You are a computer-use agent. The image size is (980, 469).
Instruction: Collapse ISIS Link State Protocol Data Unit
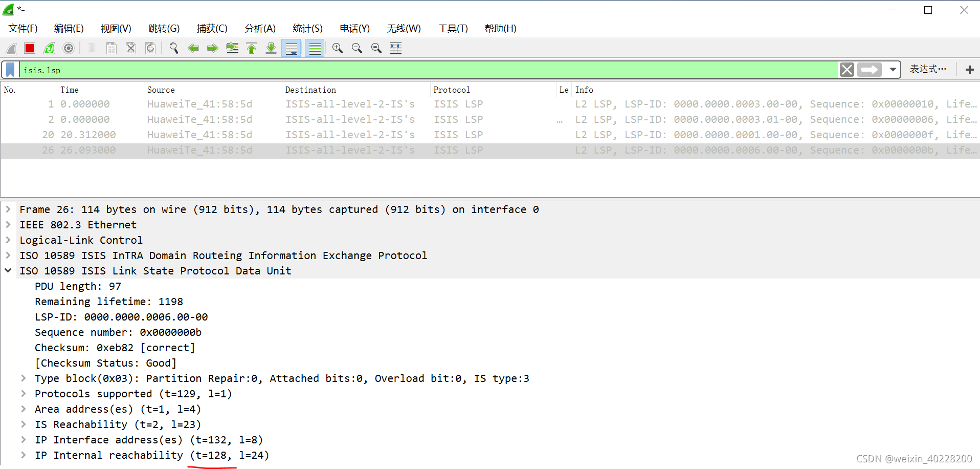tap(8, 271)
